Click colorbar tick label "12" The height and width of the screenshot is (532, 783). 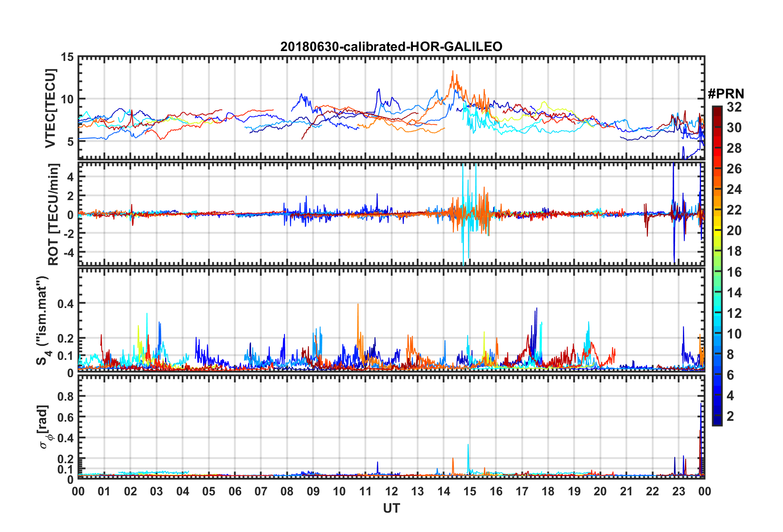(x=734, y=313)
